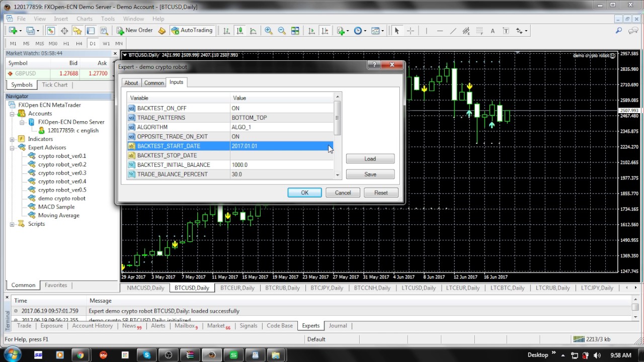Click the Save button in the dialog
The image size is (644, 362).
point(370,174)
